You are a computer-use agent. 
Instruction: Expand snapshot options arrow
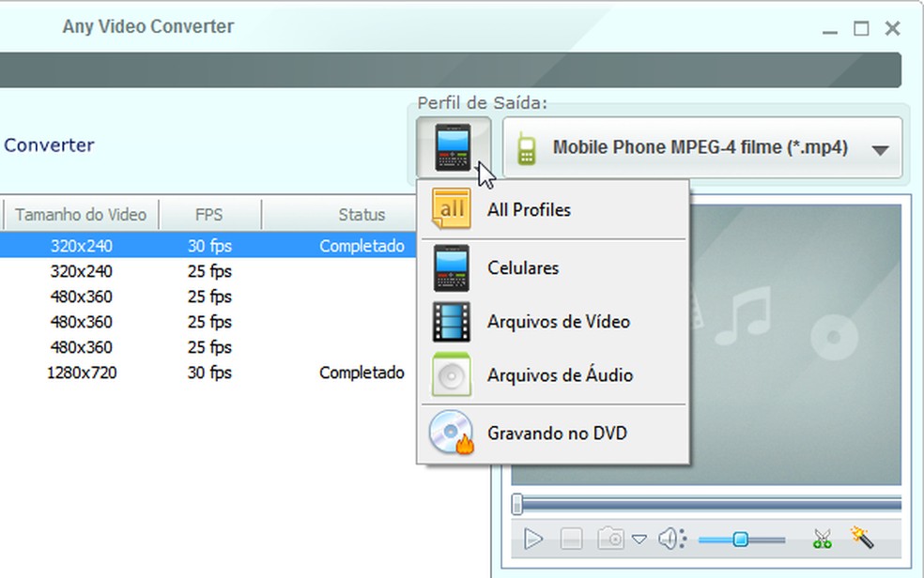pos(639,539)
